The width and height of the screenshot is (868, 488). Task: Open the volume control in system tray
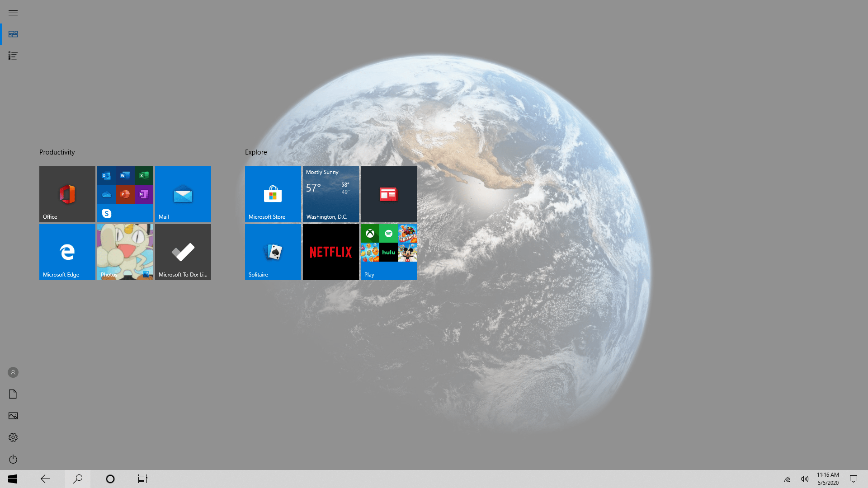coord(804,479)
